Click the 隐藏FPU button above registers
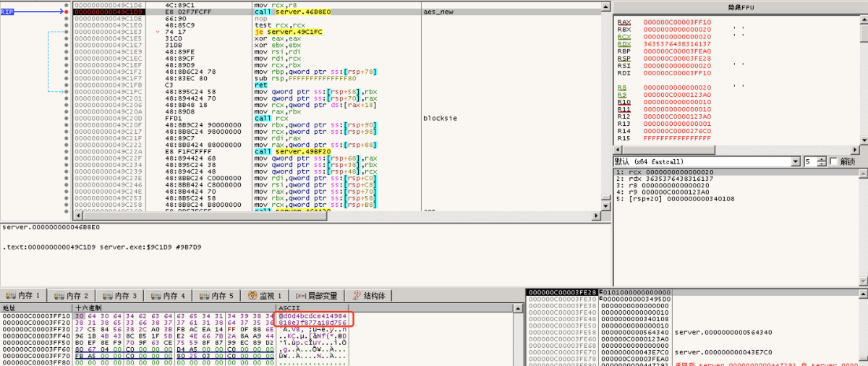The width and height of the screenshot is (868, 366). (739, 7)
